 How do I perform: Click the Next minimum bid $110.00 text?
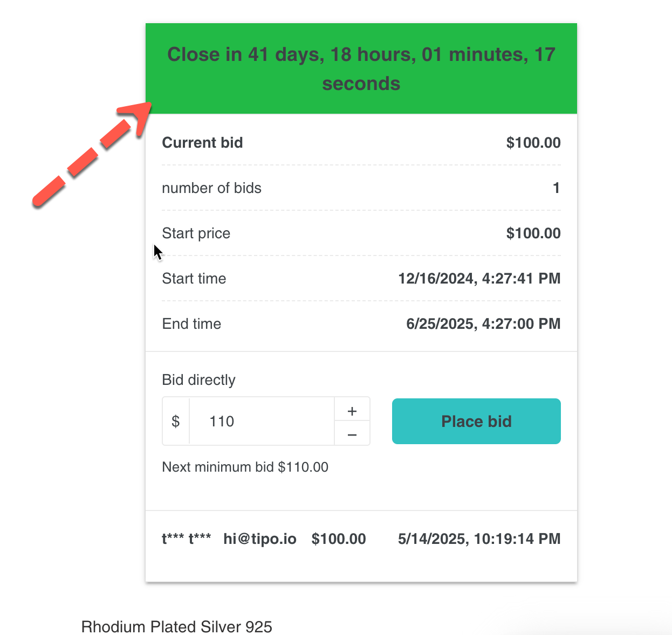[245, 467]
